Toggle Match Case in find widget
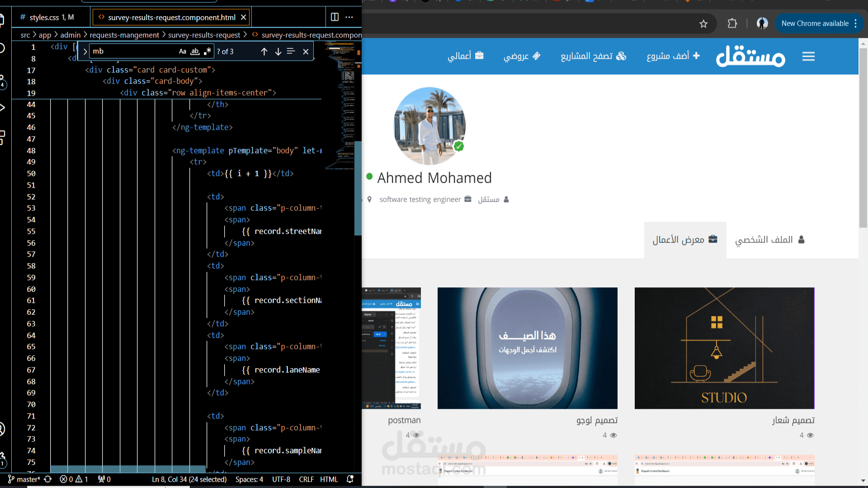This screenshot has height=488, width=868. point(182,52)
